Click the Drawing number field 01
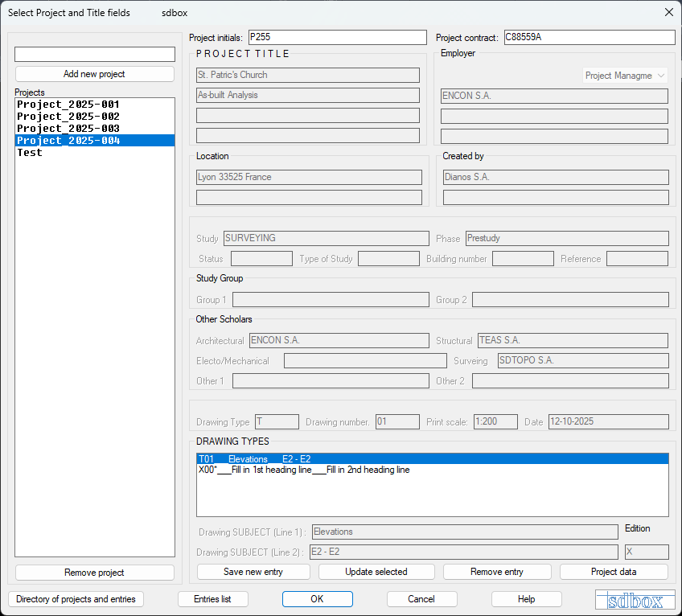Viewport: 682px width, 616px height. pyautogui.click(x=397, y=422)
